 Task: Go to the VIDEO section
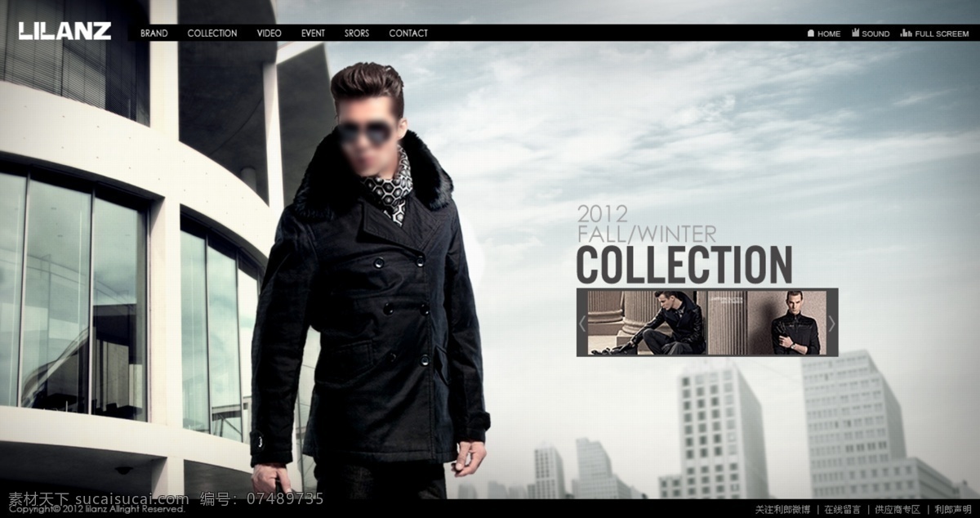[269, 33]
